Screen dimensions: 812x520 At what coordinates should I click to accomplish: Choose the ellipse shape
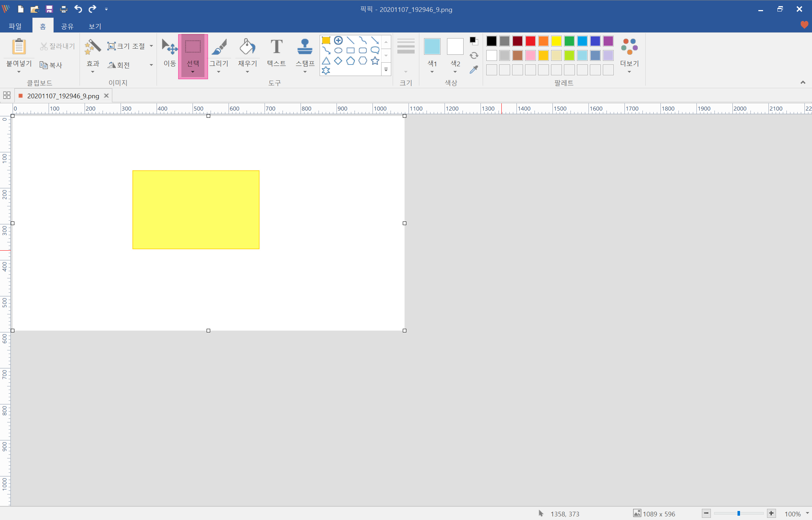[338, 50]
